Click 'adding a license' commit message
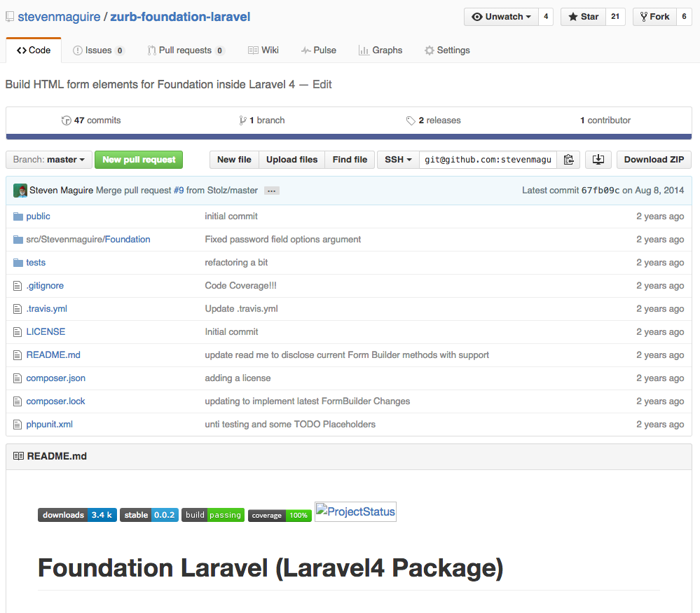 [x=238, y=378]
